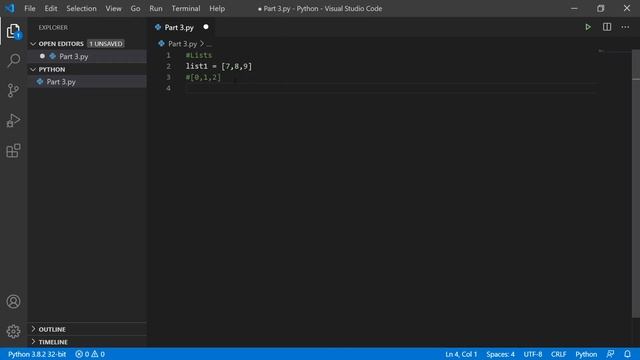640x360 pixels.
Task: Open the Source Control view
Action: 13,90
